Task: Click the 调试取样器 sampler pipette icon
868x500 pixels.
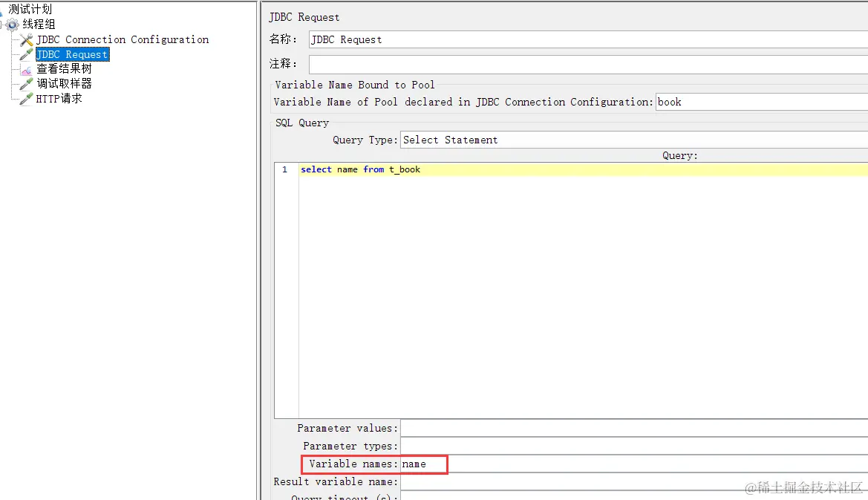Action: [26, 84]
